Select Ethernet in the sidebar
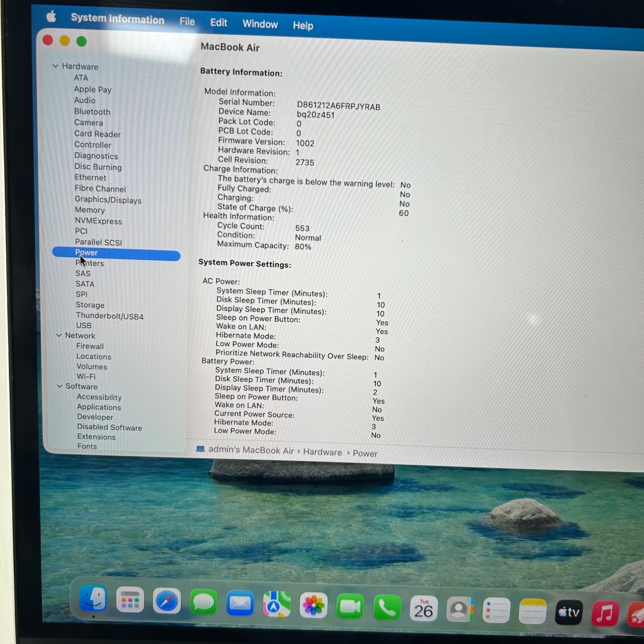Screen dimensions: 644x644 click(91, 177)
